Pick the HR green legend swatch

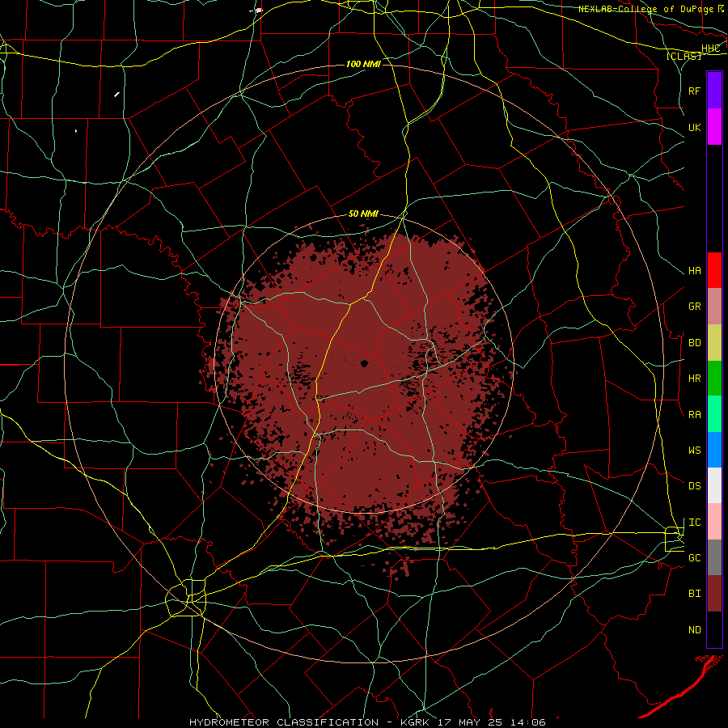point(714,378)
